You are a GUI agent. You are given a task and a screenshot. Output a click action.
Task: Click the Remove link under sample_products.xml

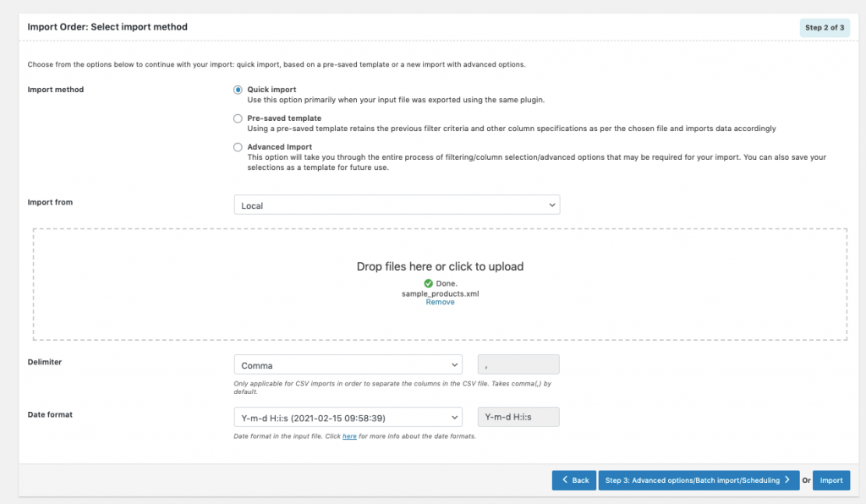pos(440,302)
